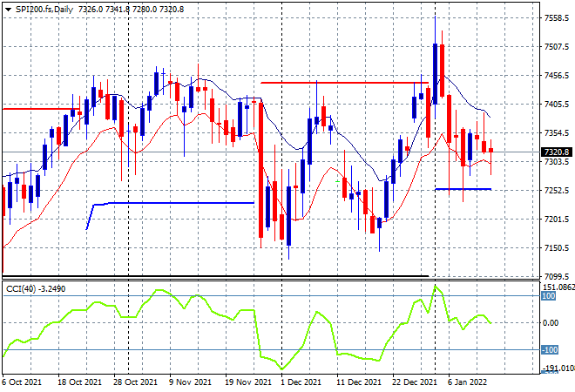Click the 18 Oct 2021 date label
This screenshot has width=575, height=392.
[x=79, y=382]
